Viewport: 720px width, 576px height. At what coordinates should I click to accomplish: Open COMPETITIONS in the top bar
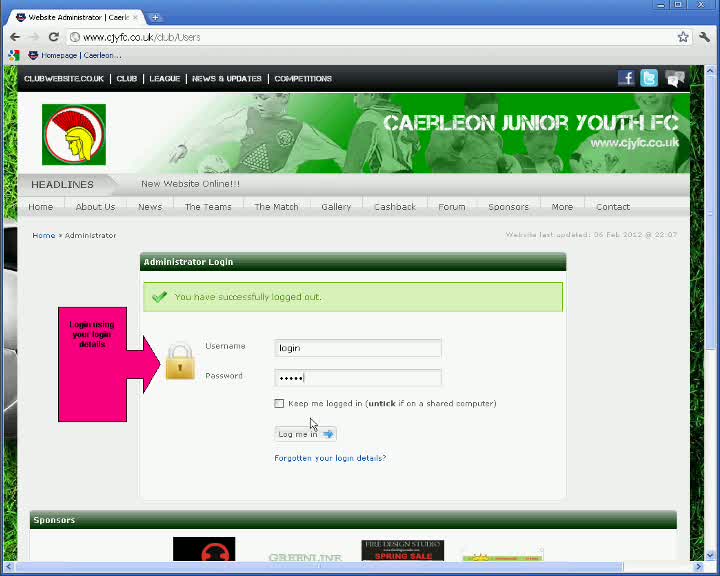[303, 79]
